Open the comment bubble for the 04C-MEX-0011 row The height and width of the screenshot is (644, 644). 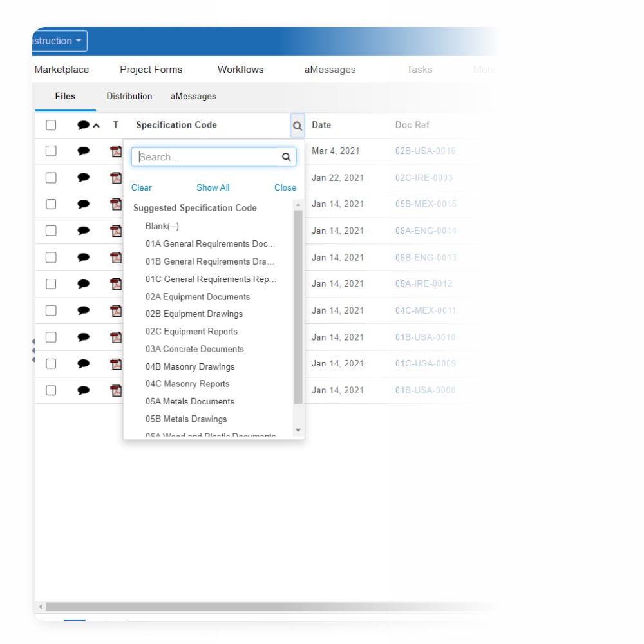point(83,310)
